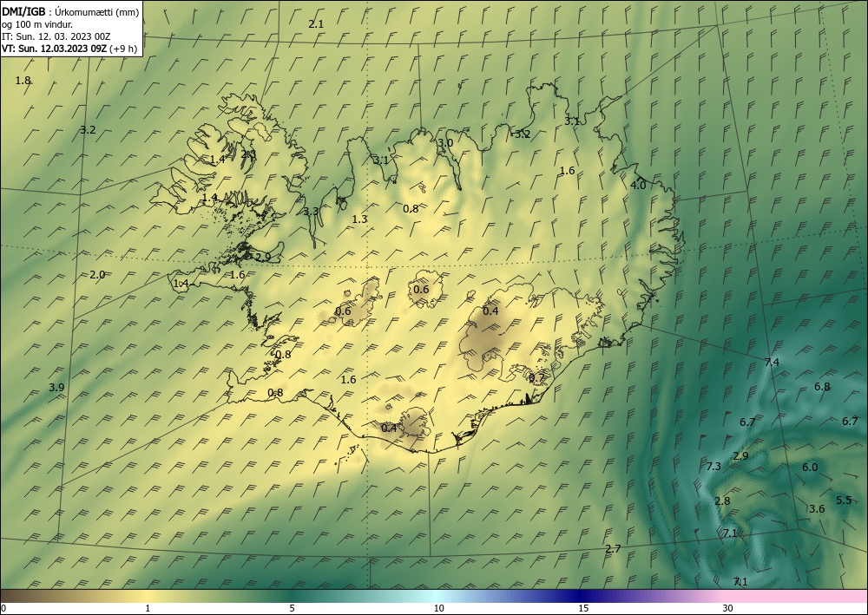Click the 2.8 precipitation value
Screen dimensions: 868x615
(x=722, y=501)
